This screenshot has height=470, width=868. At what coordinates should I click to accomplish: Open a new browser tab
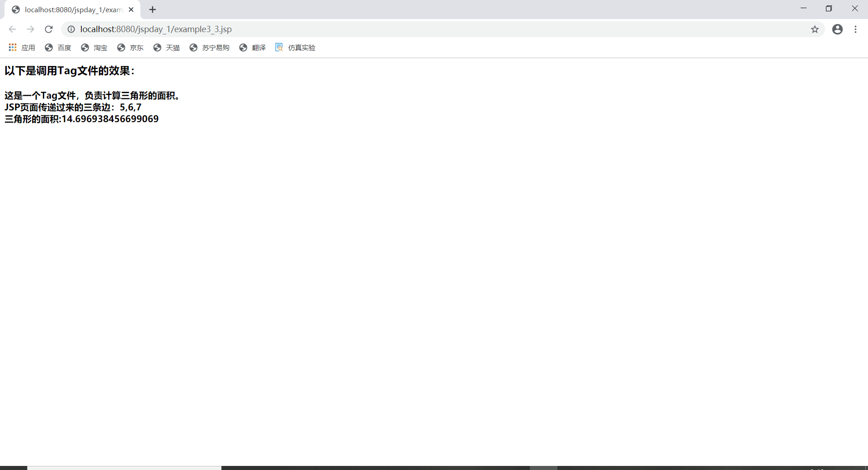click(x=152, y=9)
